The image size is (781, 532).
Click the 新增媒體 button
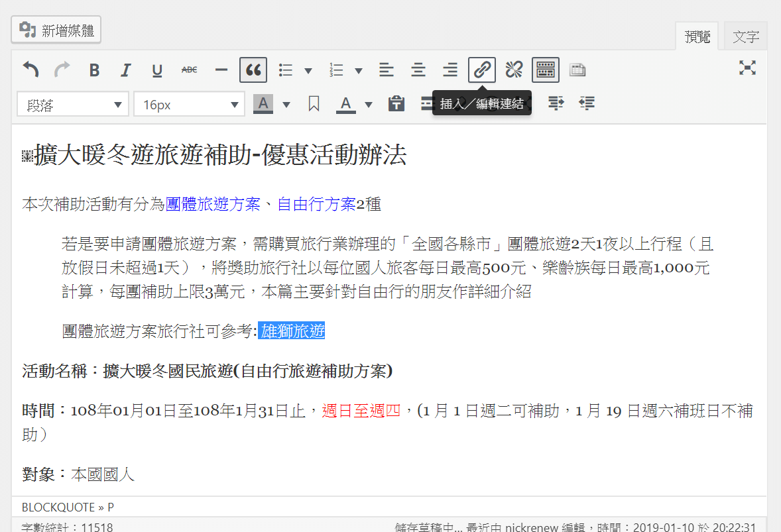tap(56, 30)
